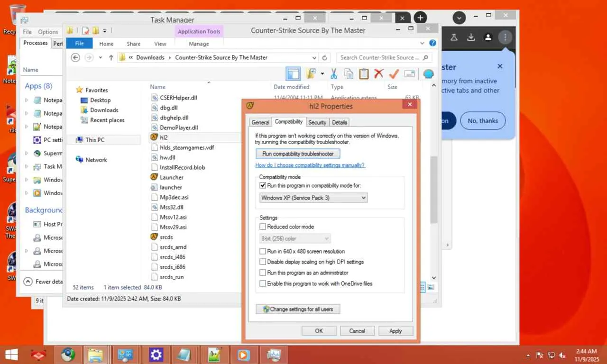The height and width of the screenshot is (364, 607).
Task: Expand the Task Manager app row arrow
Action: (27, 166)
